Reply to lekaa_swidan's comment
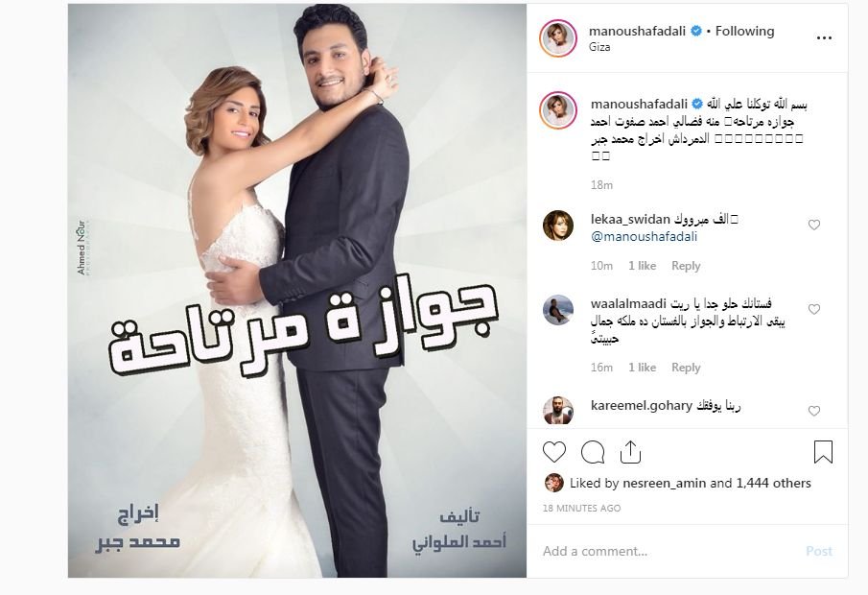 tap(686, 266)
